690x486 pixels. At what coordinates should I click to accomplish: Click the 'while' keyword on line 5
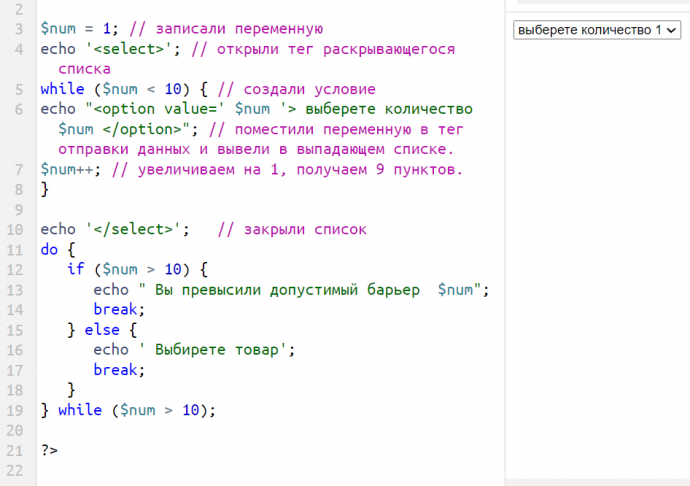[x=62, y=89]
